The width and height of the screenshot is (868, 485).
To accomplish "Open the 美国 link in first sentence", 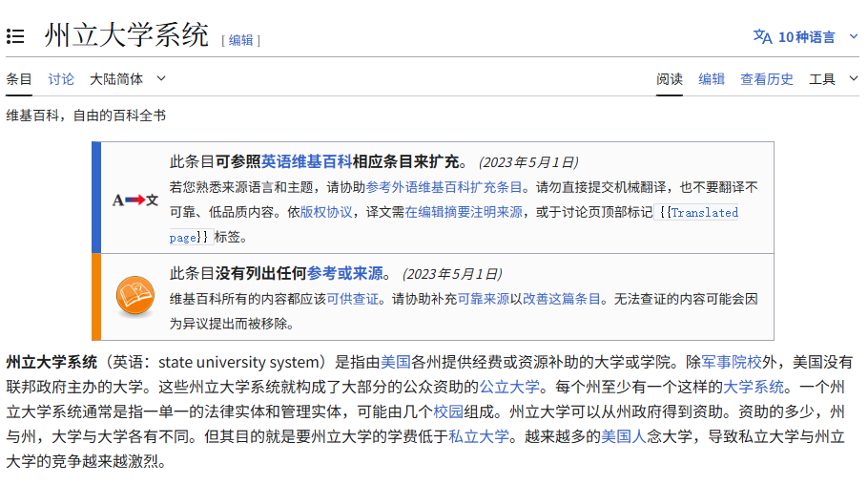I will [x=395, y=362].
